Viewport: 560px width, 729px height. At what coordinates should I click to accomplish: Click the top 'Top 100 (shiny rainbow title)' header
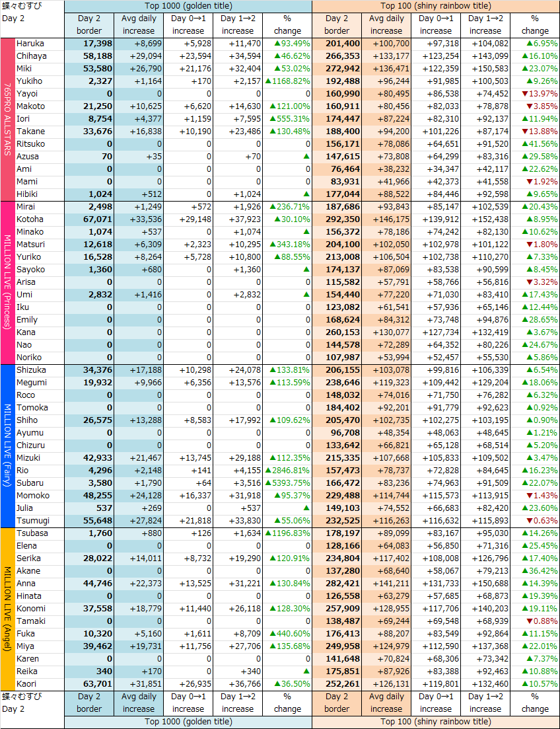click(x=436, y=6)
